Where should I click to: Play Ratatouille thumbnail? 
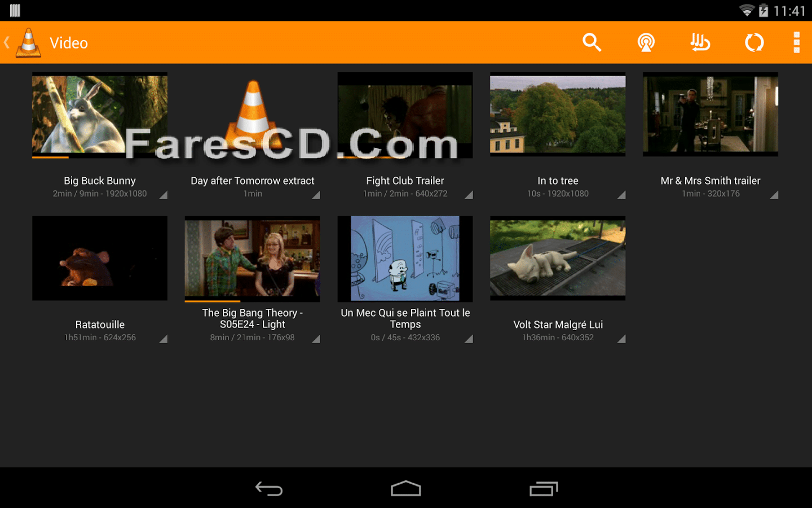pos(100,259)
